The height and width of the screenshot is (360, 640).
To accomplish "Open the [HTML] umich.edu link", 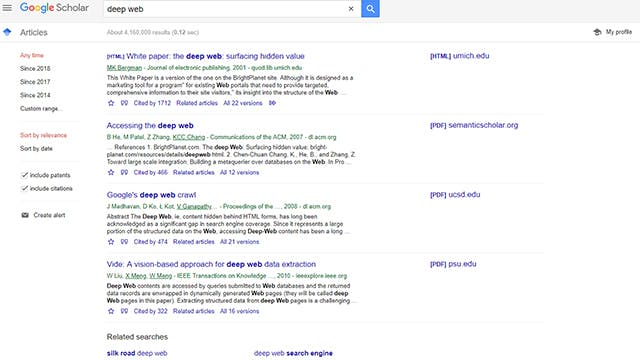I will coord(459,56).
